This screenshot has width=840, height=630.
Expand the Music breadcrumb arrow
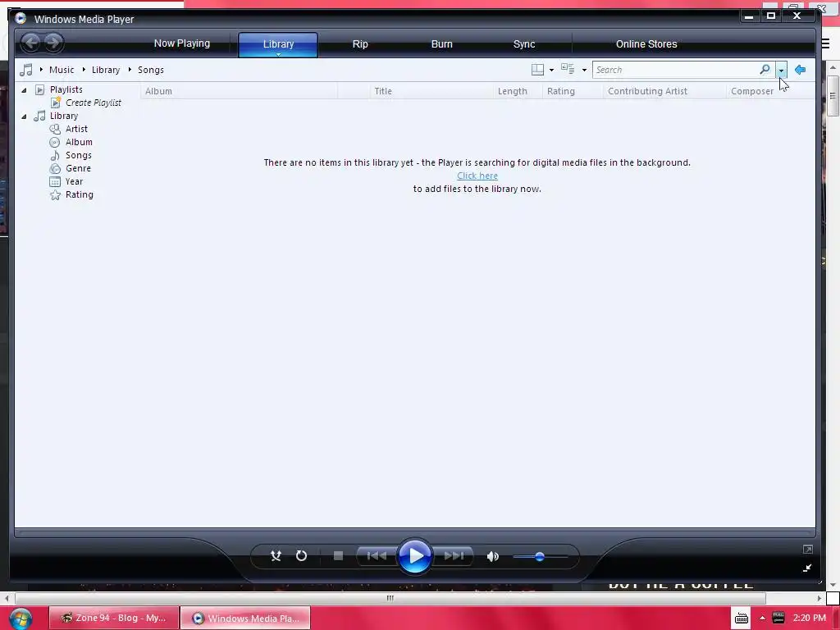(84, 70)
